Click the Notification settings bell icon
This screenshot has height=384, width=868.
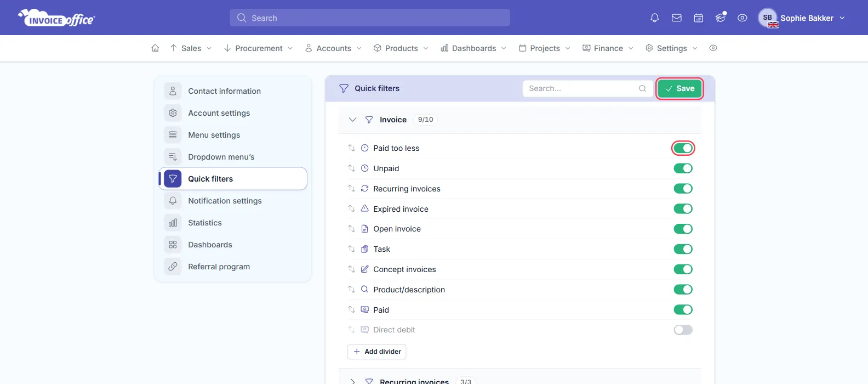[173, 201]
